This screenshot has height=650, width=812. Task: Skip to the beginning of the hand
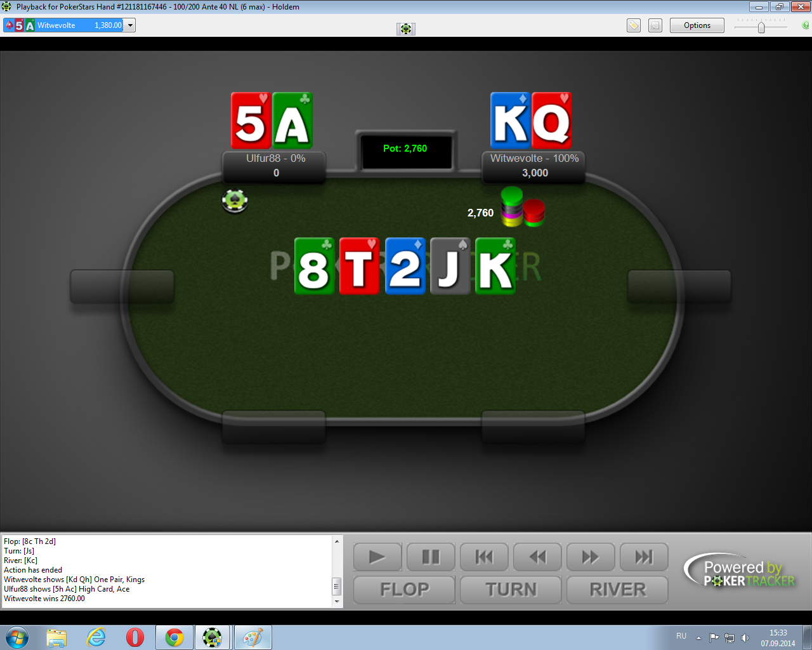coord(484,557)
